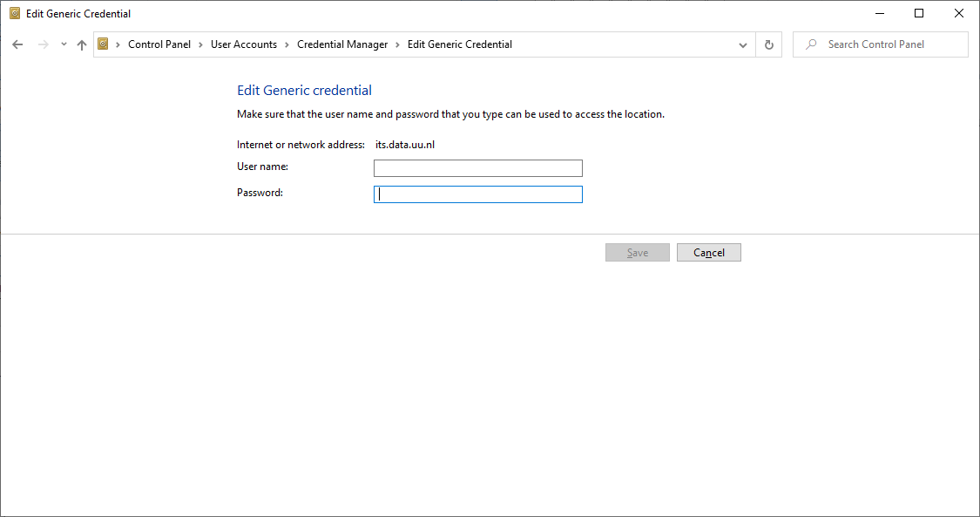Expand chevron right of Control Panel breadcrumb
Image resolution: width=980 pixels, height=517 pixels.
tap(200, 44)
